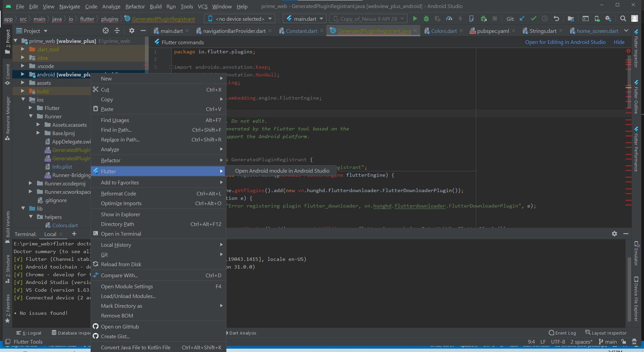Screen dimensions: 644x352
Task: Toggle the Flutter Outline side panel
Action: coord(636,97)
